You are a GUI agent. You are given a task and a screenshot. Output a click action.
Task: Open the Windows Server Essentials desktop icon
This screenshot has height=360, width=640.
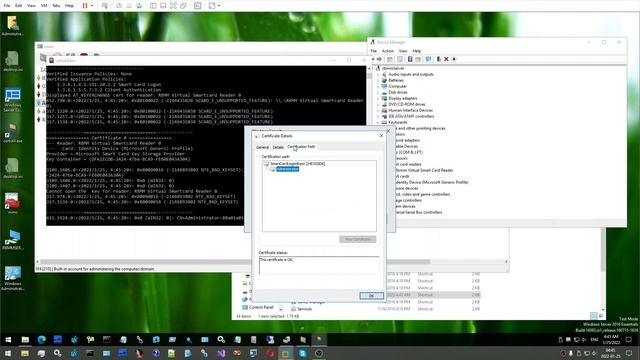click(x=12, y=100)
